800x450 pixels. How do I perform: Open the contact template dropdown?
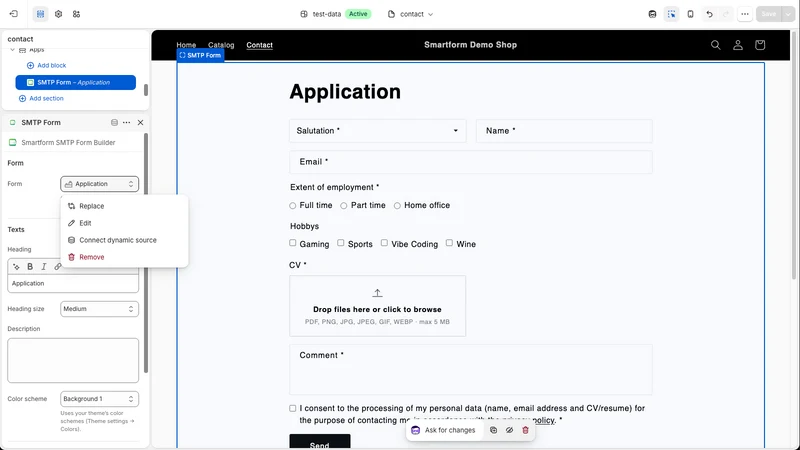[411, 14]
